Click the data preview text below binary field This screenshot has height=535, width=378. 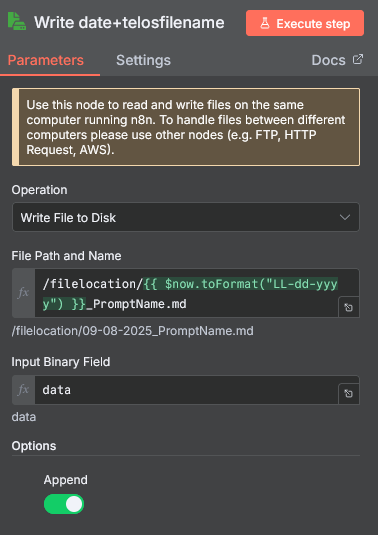tap(24, 417)
